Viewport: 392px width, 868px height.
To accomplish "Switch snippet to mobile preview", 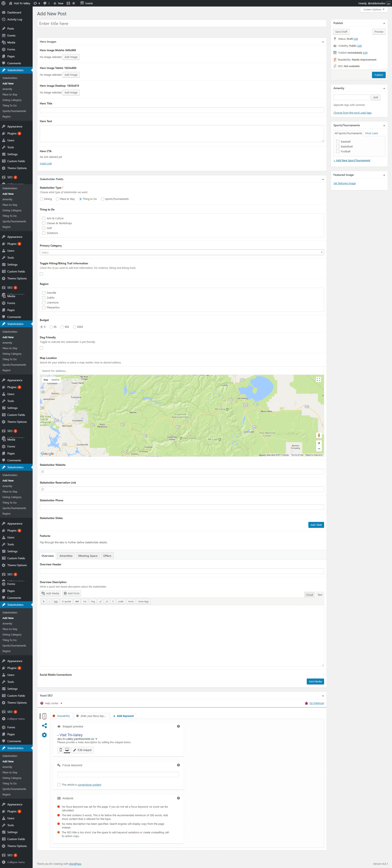I will click(x=61, y=750).
